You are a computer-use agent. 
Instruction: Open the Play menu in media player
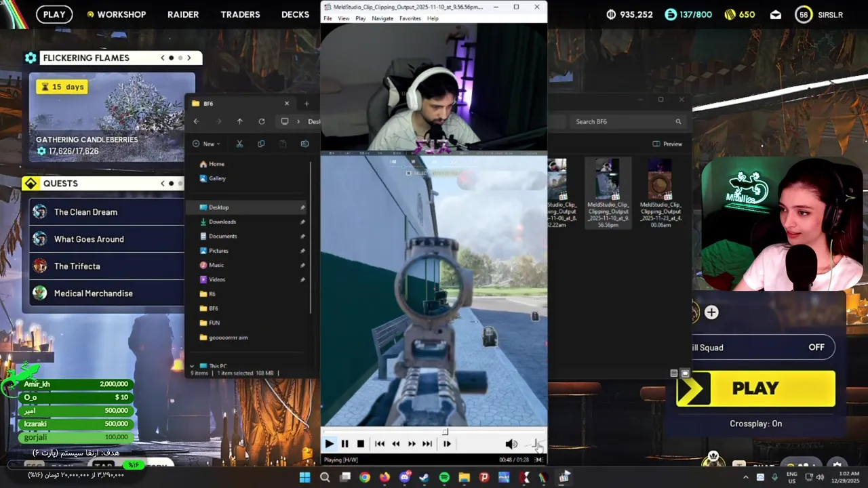pyautogui.click(x=361, y=18)
